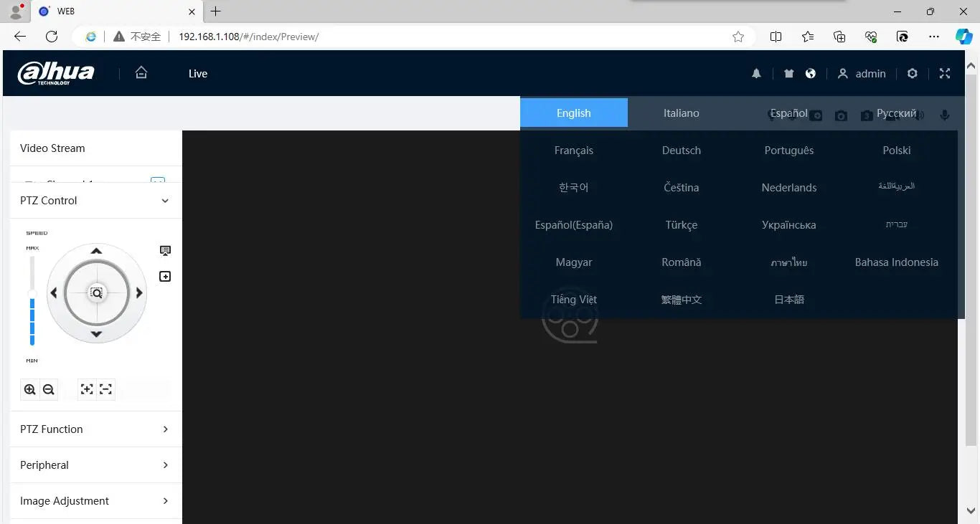Open the alarm bell notifications
The width and height of the screenshot is (980, 524).
click(756, 73)
